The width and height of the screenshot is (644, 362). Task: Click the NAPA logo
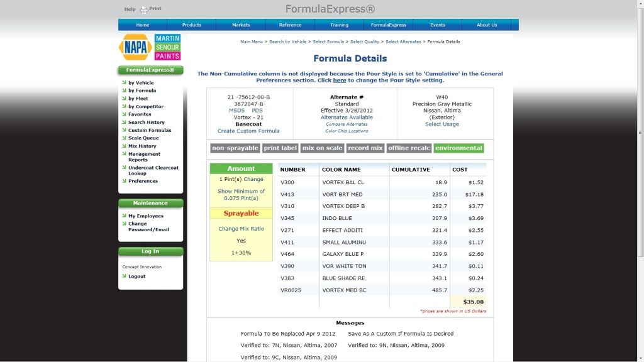click(x=135, y=47)
